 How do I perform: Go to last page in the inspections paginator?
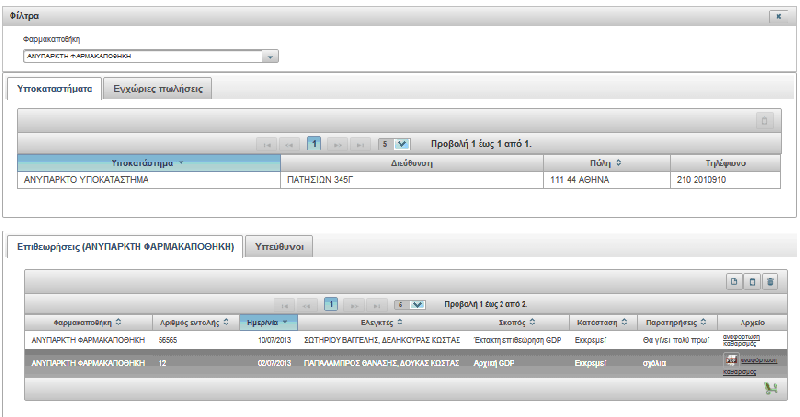click(x=377, y=305)
